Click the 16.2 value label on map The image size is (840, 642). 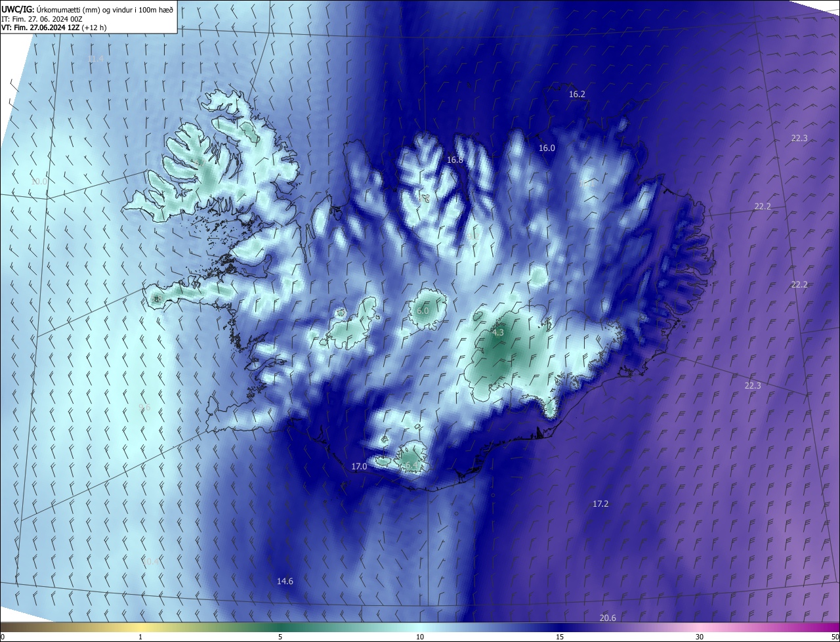tap(577, 95)
